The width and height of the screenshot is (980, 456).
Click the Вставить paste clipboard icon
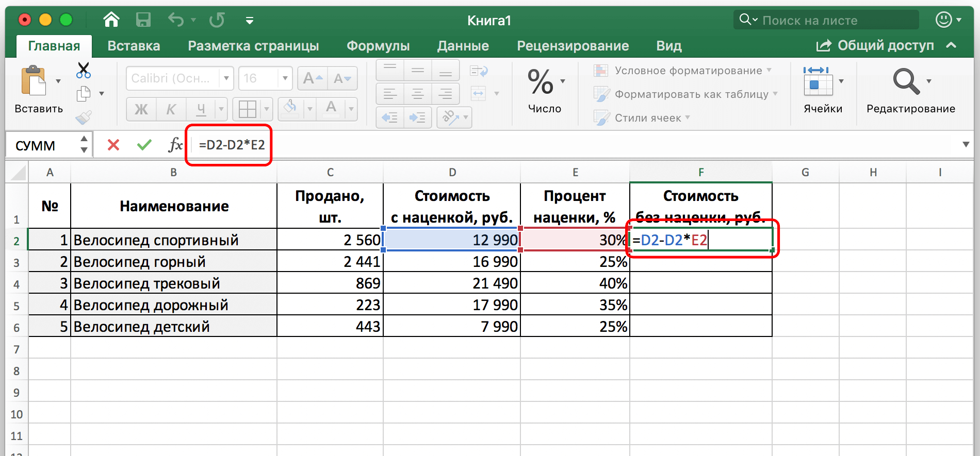[34, 80]
